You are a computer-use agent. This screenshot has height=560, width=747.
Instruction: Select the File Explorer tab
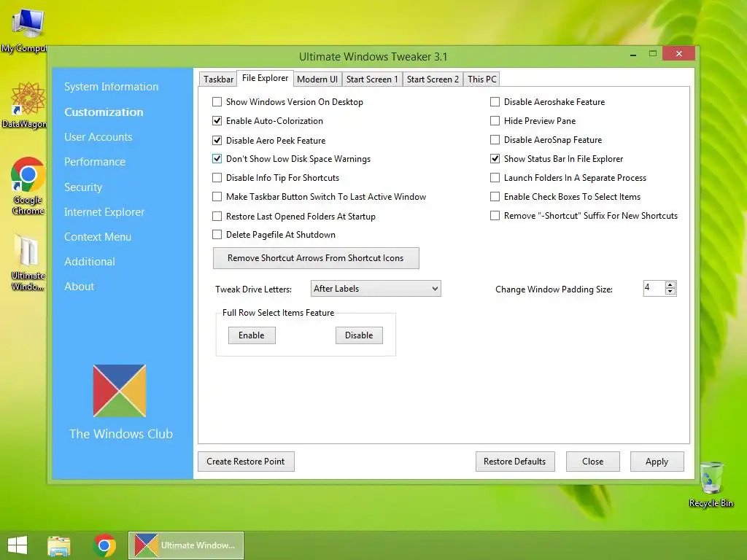[x=265, y=78]
